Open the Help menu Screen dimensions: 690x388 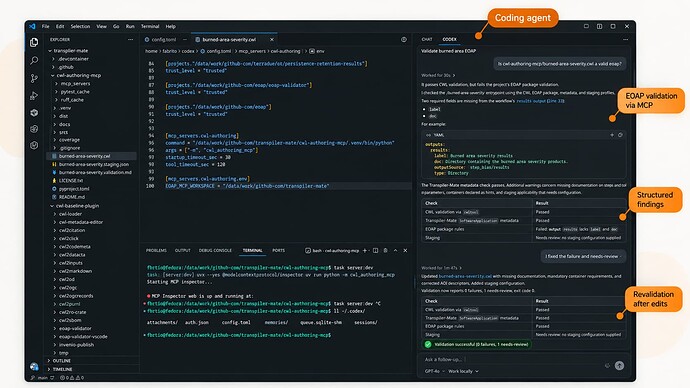pos(171,26)
